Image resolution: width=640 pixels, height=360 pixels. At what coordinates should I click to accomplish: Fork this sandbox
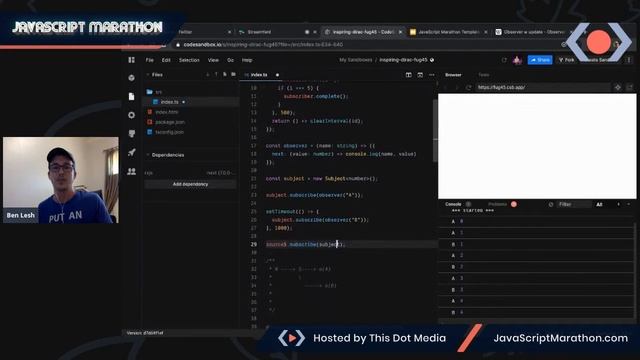click(566, 60)
